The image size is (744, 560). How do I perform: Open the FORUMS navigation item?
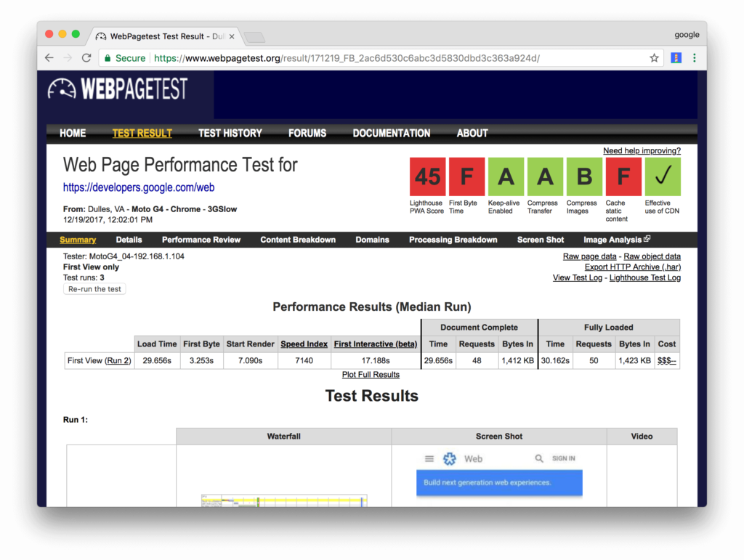coord(307,133)
